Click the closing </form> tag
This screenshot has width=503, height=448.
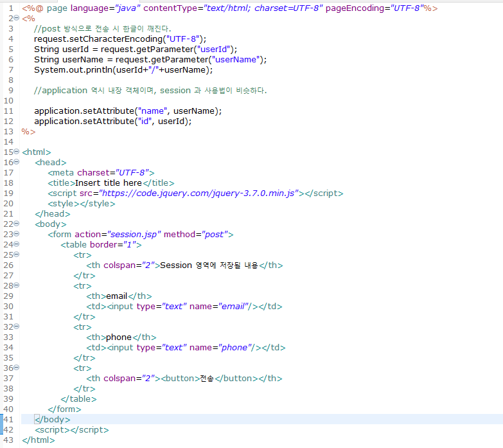[x=64, y=409]
